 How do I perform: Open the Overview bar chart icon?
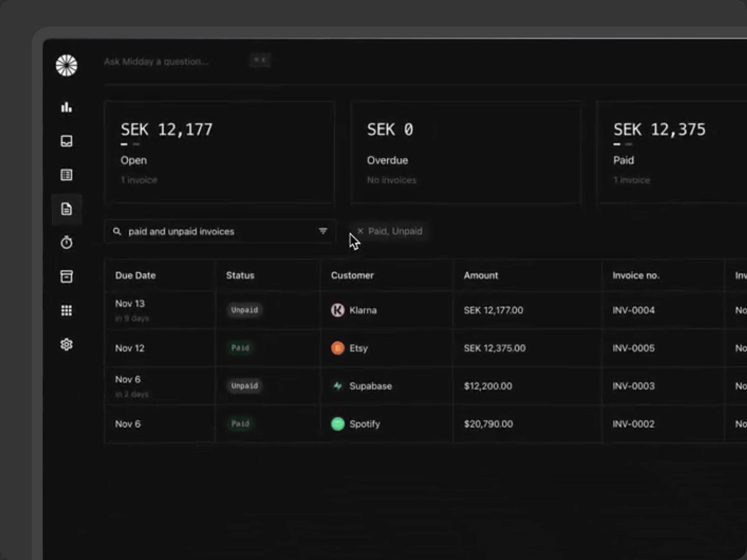(67, 107)
